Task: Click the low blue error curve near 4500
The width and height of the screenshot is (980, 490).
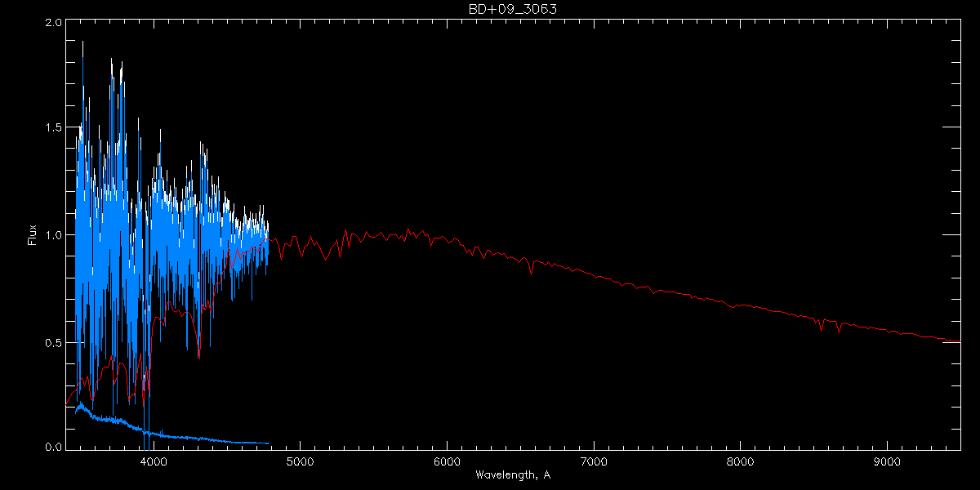Action: [x=227, y=441]
